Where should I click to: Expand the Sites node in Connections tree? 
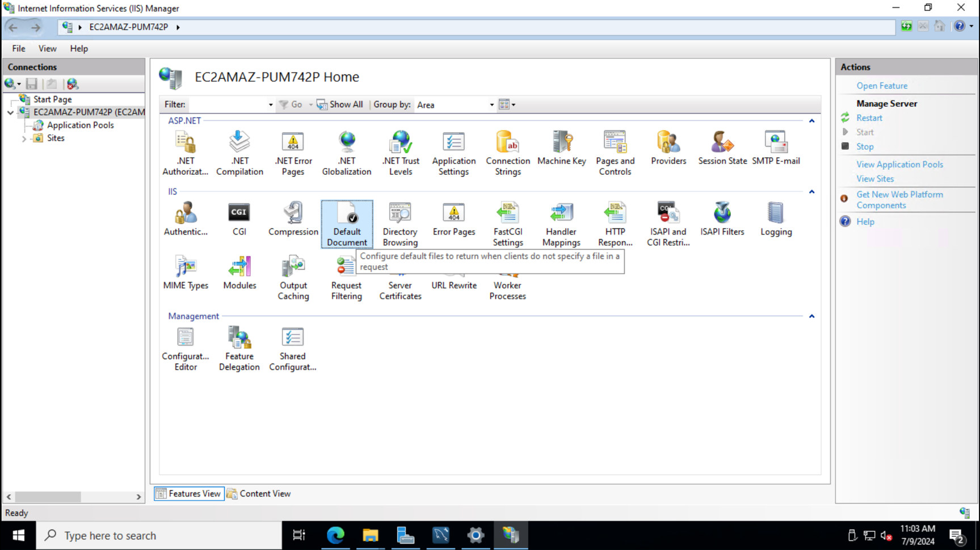pos(23,138)
